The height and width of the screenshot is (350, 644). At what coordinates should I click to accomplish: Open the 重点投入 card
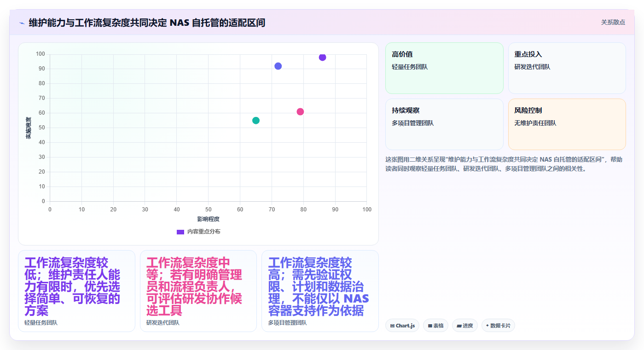(567, 68)
